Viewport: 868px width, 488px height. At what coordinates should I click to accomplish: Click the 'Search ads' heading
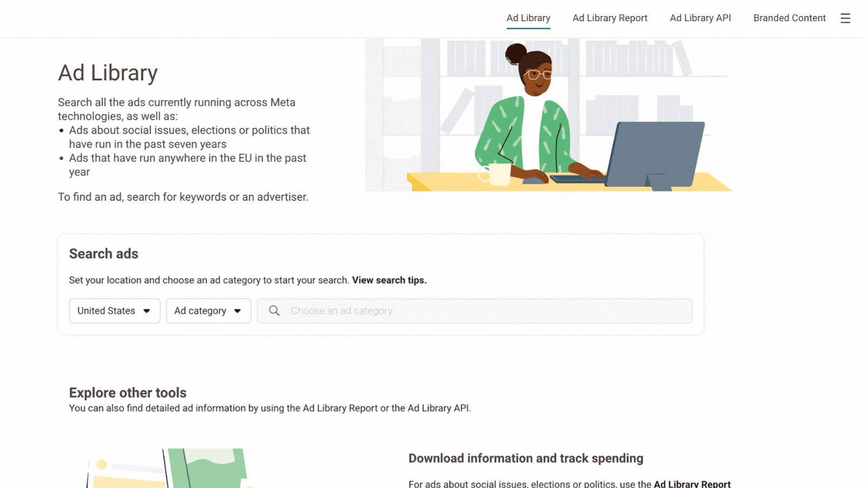pos(104,254)
